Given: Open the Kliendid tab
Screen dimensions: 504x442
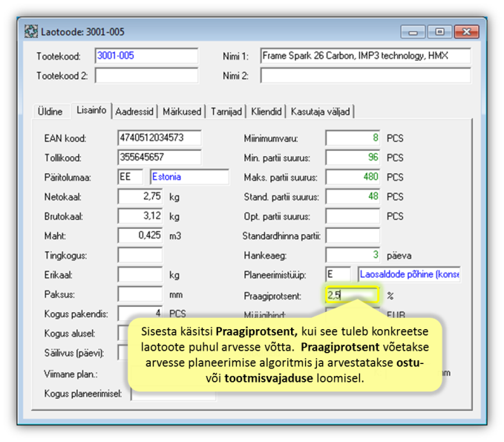Looking at the screenshot, I should pyautogui.click(x=266, y=111).
